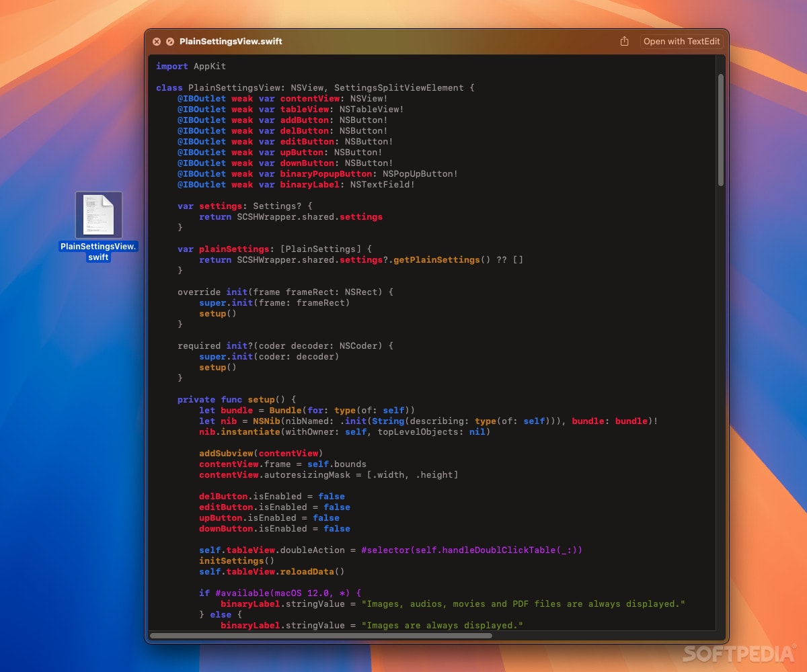Click the 'let nib = NSNib' line
This screenshot has width=807, height=672.
point(428,421)
